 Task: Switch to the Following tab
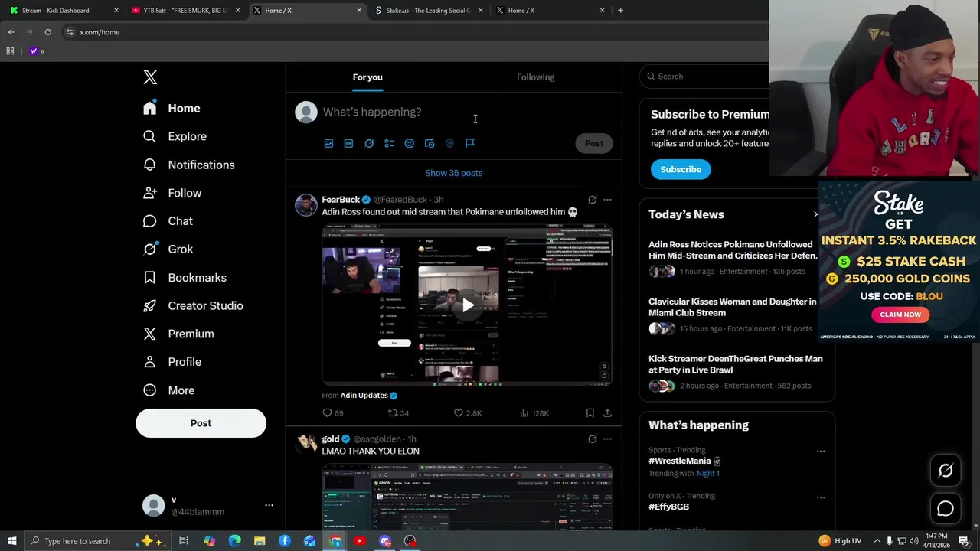535,77
